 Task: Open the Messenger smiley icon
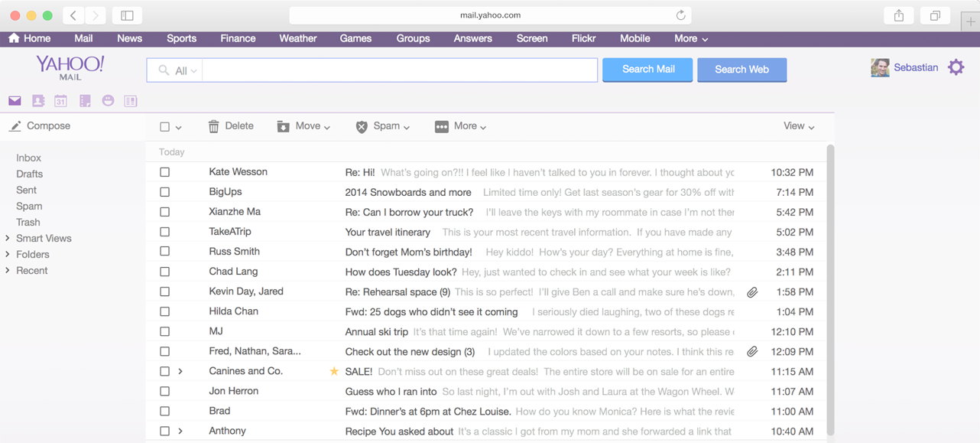click(x=108, y=101)
